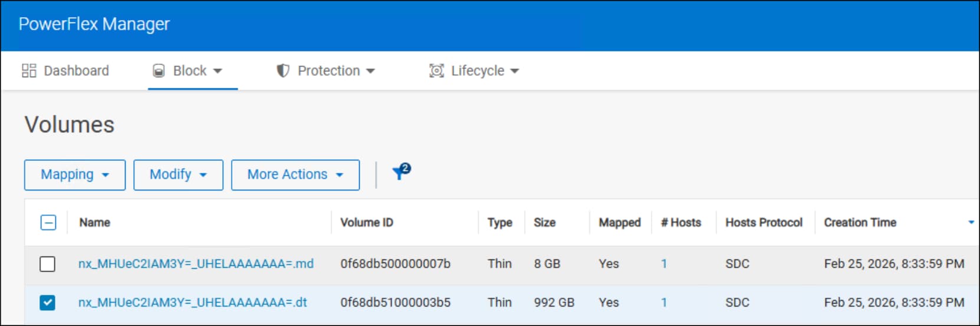Screen dimensions: 980x326
Task: Sort by the Volume ID column header
Action: click(x=367, y=222)
